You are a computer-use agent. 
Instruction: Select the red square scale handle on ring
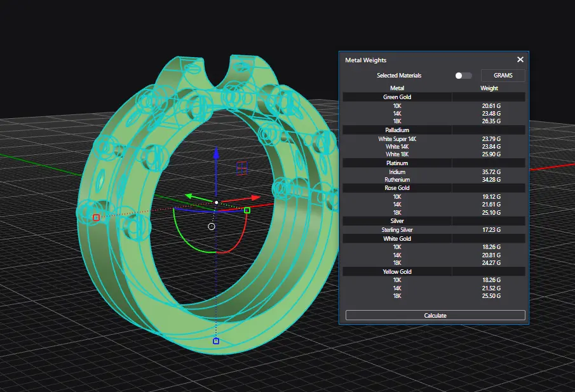point(96,217)
